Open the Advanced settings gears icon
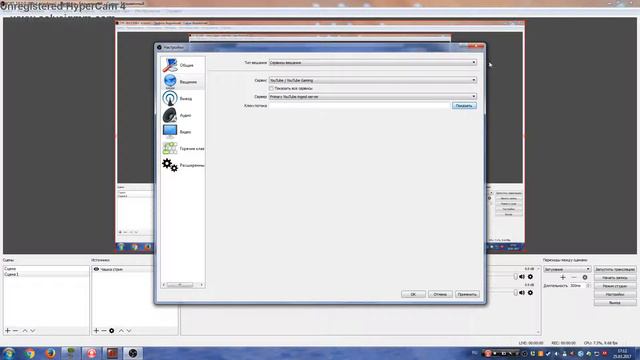The height and width of the screenshot is (360, 640). 170,165
